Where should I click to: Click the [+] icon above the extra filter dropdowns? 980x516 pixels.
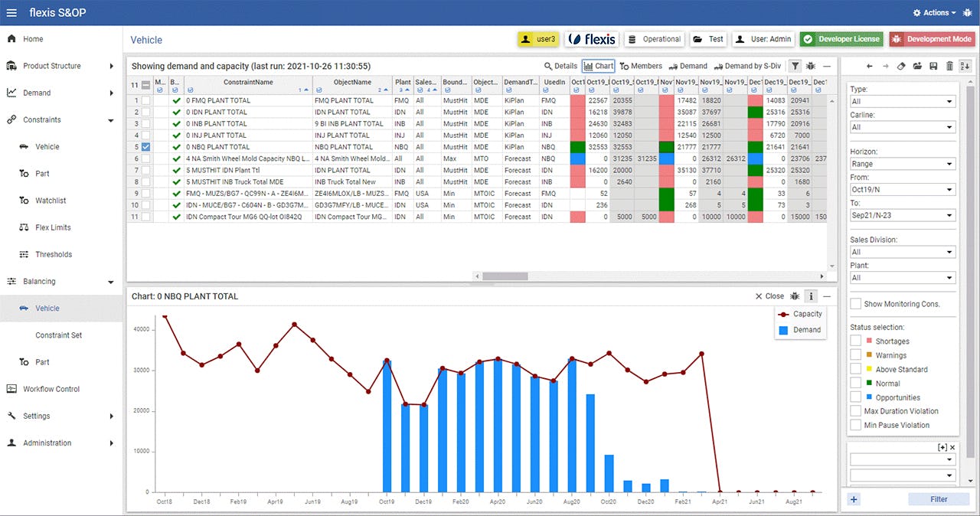pos(942,448)
